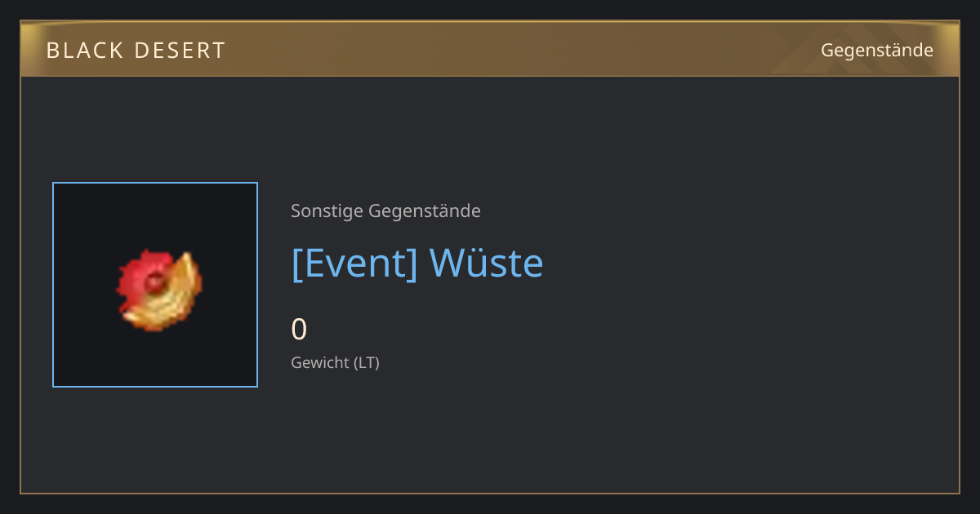The height and width of the screenshot is (514, 980).
Task: Click the desert item icon image
Action: [x=159, y=290]
